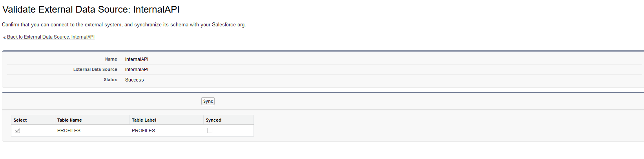Click the Synced checkbox in PROFILES row
Image resolution: width=644 pixels, height=159 pixels.
[x=210, y=131]
